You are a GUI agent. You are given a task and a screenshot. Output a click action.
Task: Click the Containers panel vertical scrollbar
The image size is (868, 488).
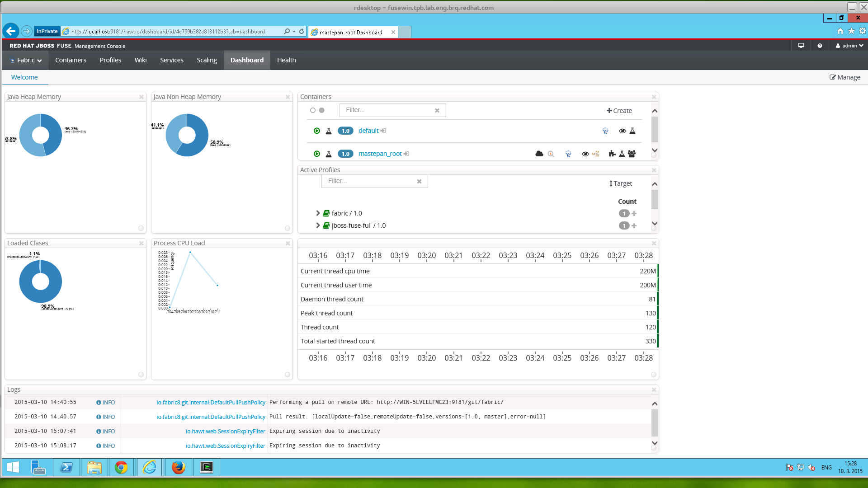[x=655, y=130]
